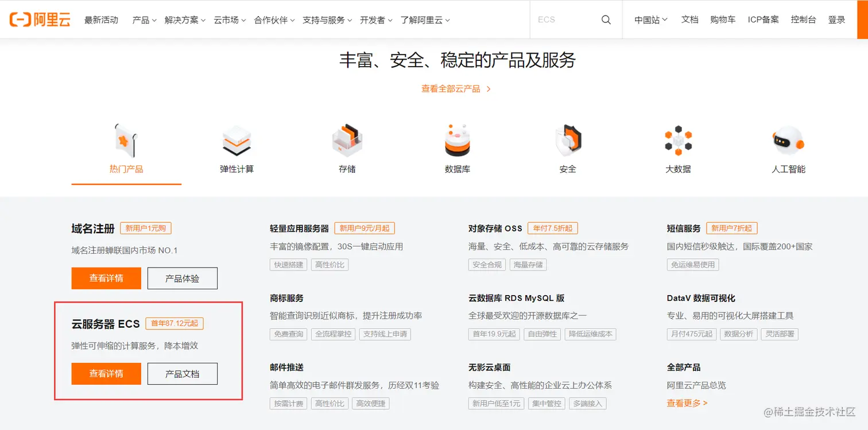The height and width of the screenshot is (430, 868).
Task: Select the 存储 category icon
Action: point(347,141)
